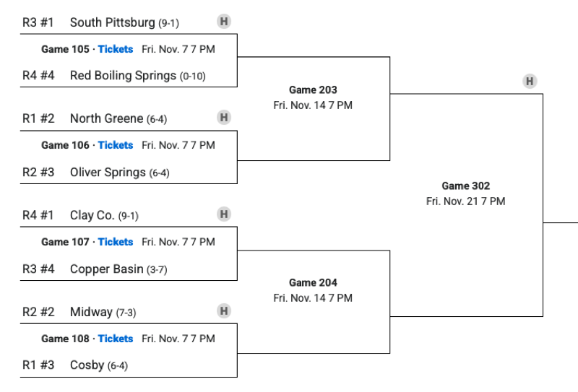Click the Game 302 semifinal label
Image resolution: width=578 pixels, height=392 pixels.
click(465, 186)
